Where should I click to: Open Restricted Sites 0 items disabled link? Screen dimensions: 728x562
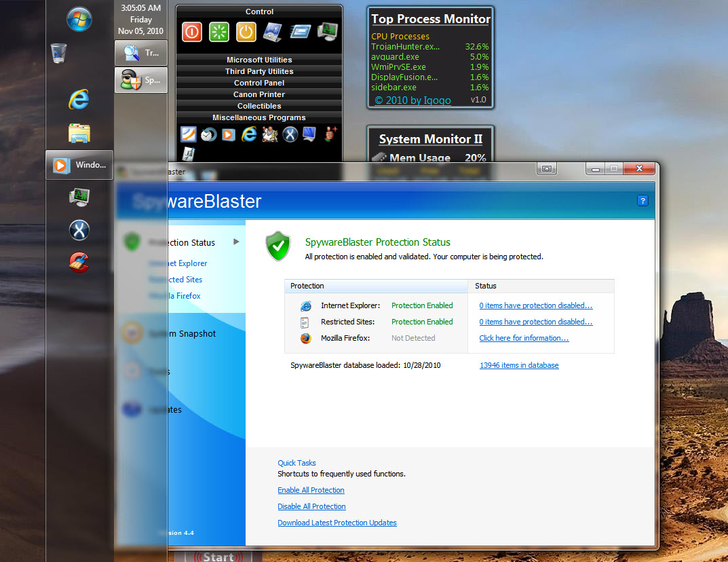pos(536,322)
